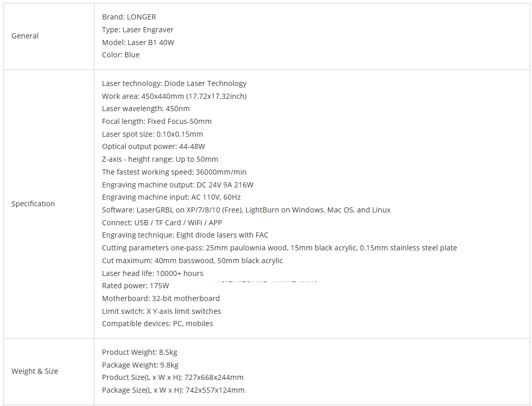Image resolution: width=532 pixels, height=406 pixels.
Task: Click the Optical output power line
Action: click(x=153, y=146)
